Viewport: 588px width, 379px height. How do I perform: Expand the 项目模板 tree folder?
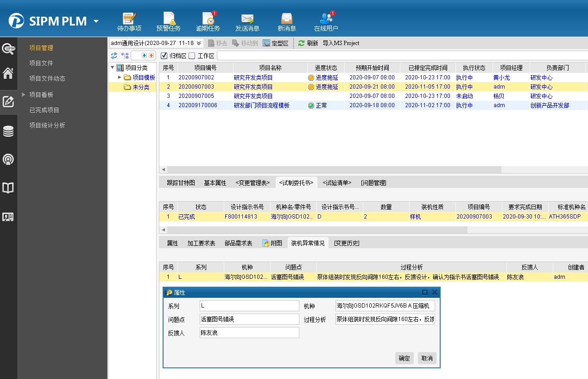coord(120,77)
